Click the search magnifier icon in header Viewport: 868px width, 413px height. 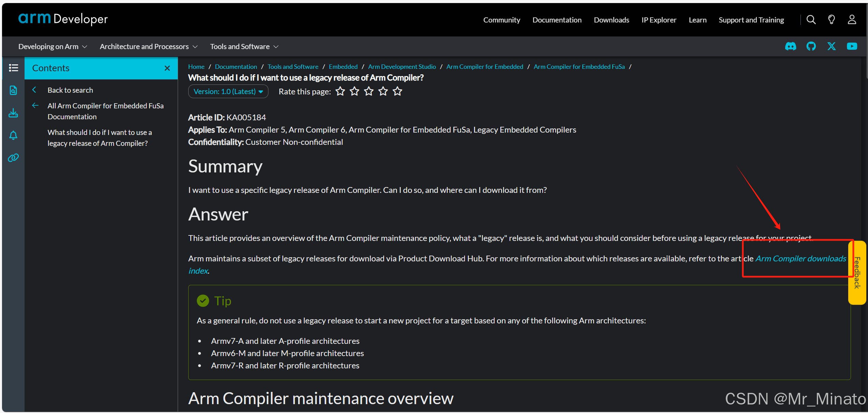click(x=811, y=20)
